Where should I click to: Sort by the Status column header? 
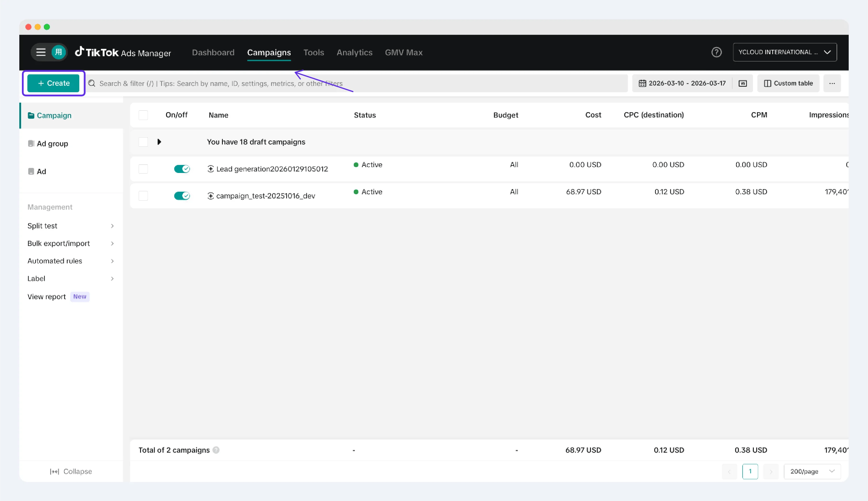pos(365,115)
